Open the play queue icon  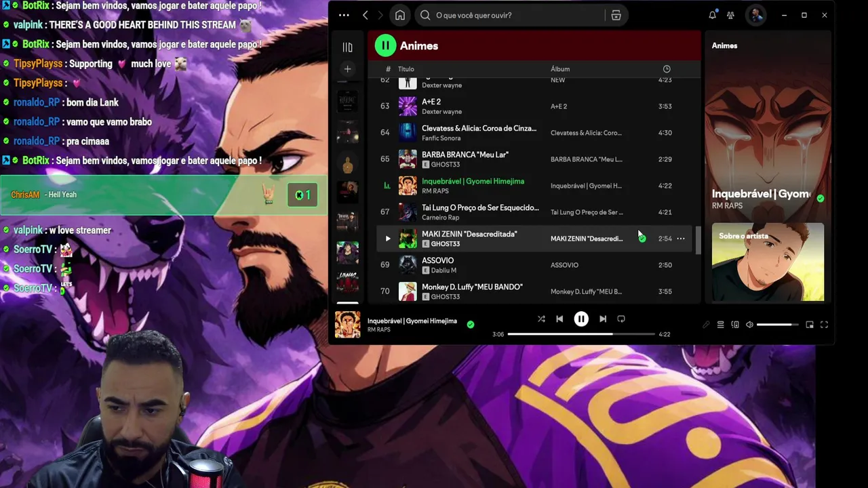pyautogui.click(x=720, y=325)
